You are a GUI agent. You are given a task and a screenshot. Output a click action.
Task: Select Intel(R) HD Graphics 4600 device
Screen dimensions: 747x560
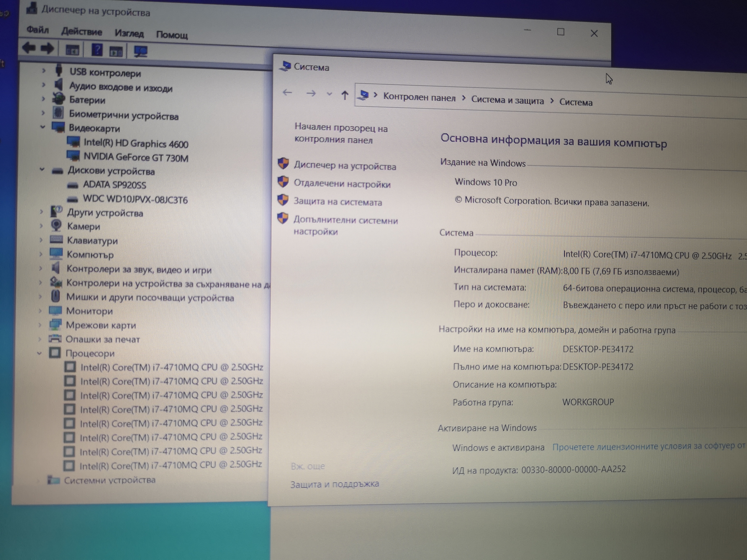point(136,143)
